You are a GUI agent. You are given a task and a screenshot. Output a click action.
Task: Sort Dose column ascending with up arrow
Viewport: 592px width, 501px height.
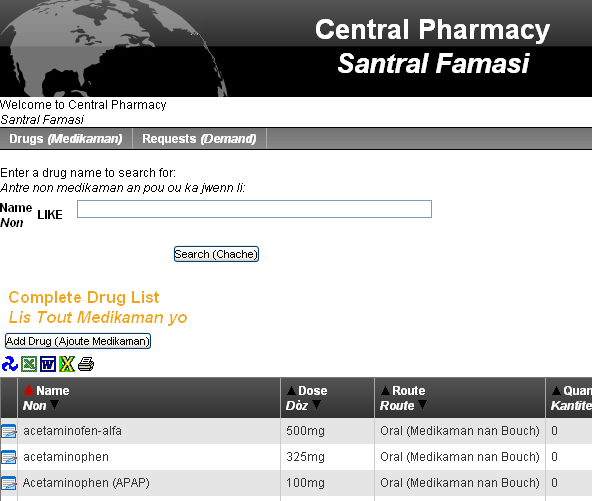291,390
